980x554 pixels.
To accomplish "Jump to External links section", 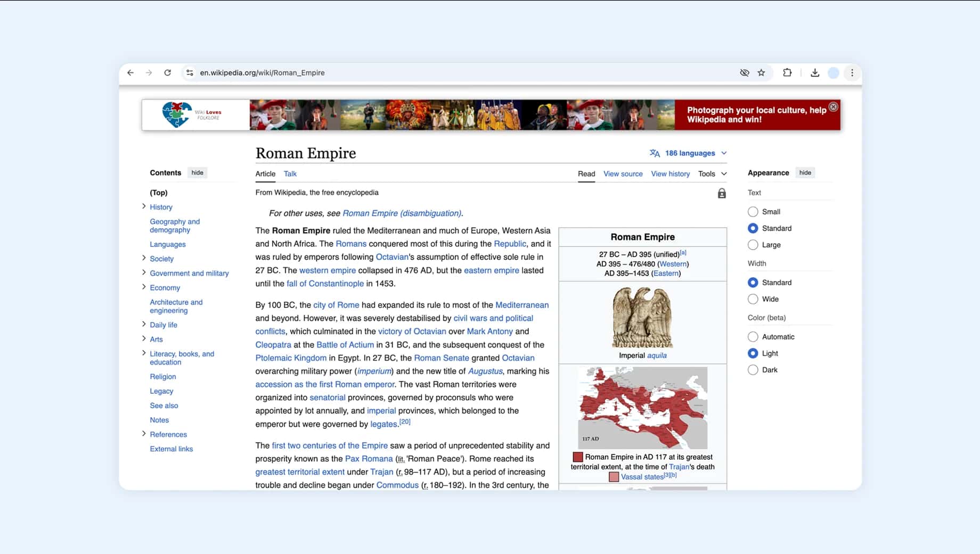I will 171,449.
